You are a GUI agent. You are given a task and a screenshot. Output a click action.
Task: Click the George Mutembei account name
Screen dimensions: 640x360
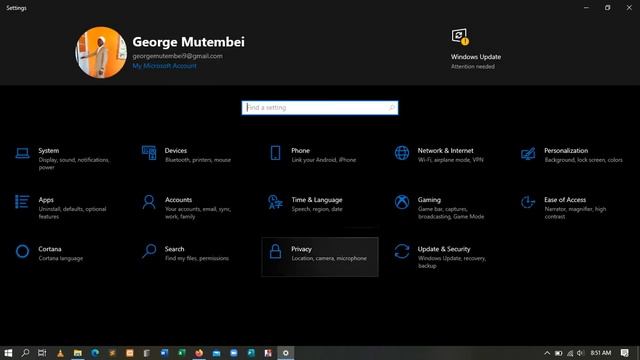click(x=189, y=42)
